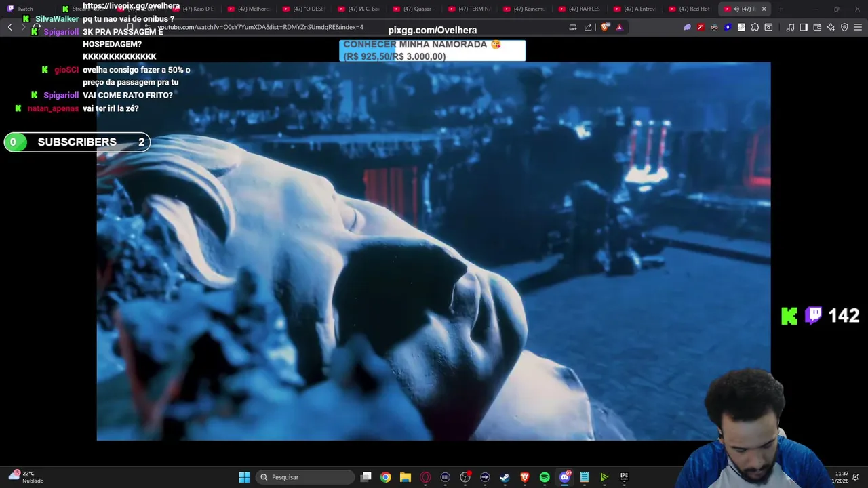This screenshot has height=488, width=868.
Task: Click chat username gioSCI
Action: (x=66, y=70)
